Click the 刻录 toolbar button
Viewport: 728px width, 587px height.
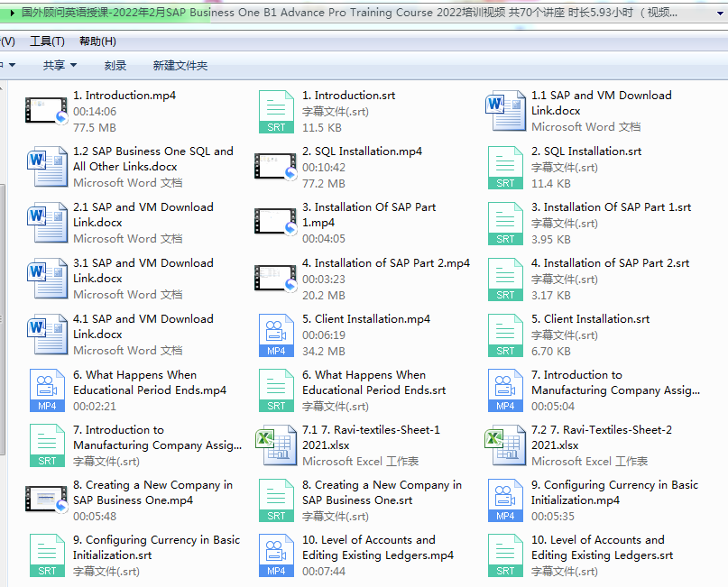click(x=115, y=66)
